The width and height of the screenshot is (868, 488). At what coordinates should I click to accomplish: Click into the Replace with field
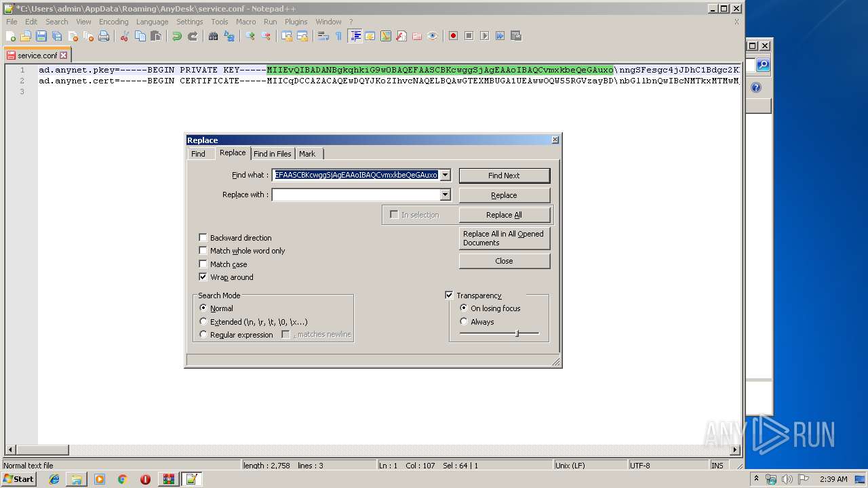[x=356, y=195]
